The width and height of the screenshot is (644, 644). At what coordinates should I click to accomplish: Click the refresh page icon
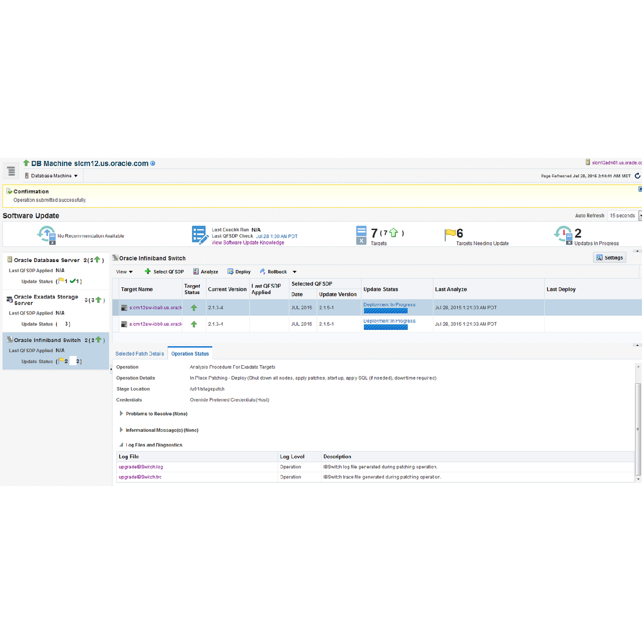click(x=637, y=176)
